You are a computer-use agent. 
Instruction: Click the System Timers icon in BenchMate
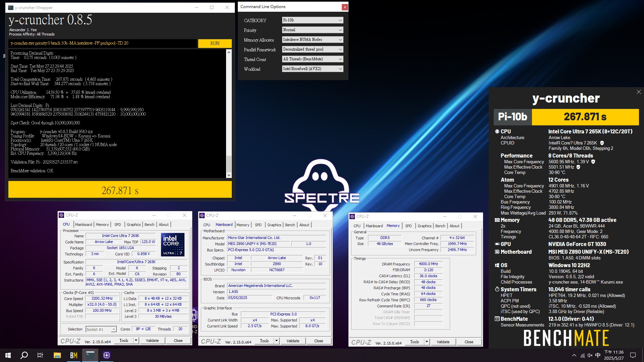pyautogui.click(x=497, y=289)
